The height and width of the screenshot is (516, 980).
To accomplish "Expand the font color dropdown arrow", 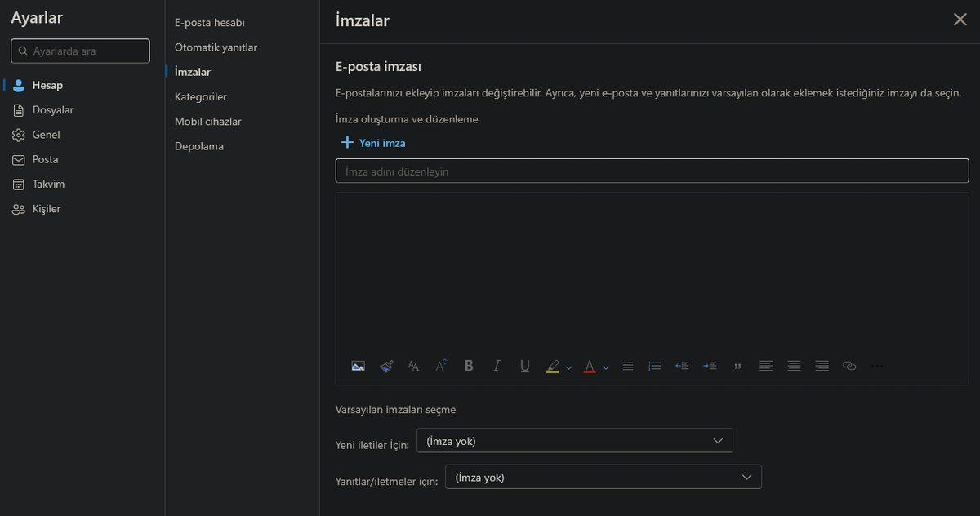I will [606, 367].
